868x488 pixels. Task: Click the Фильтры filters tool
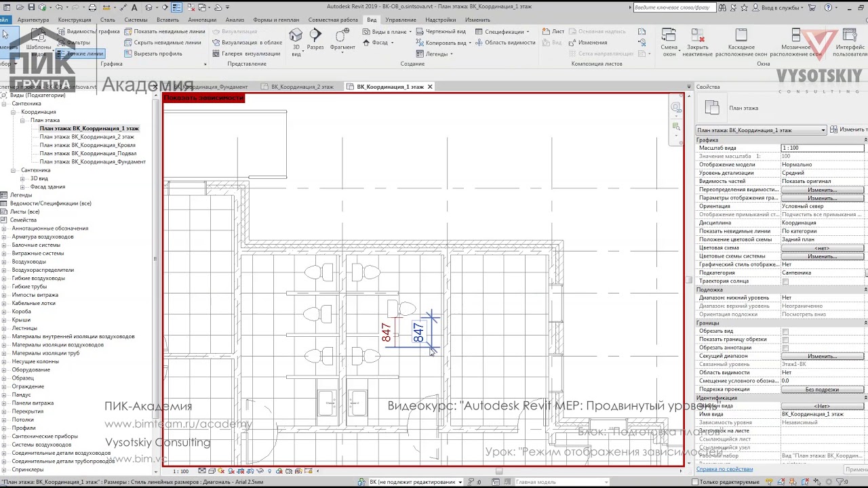tap(73, 43)
